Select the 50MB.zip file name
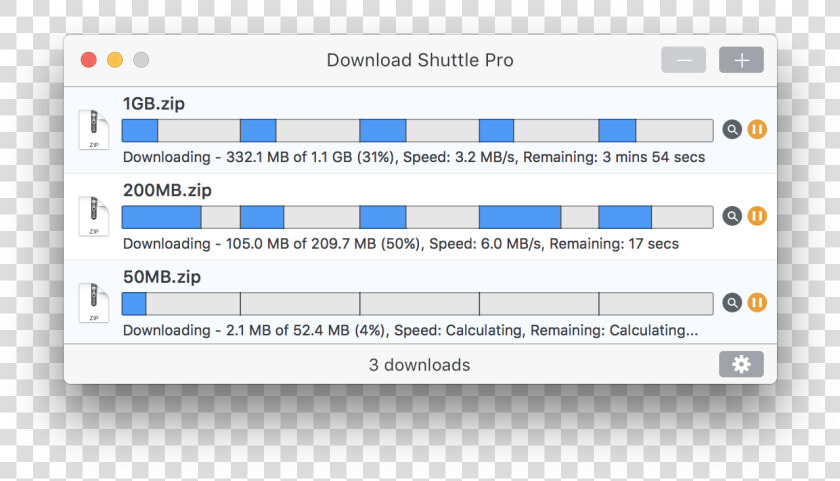This screenshot has height=481, width=840. point(162,277)
